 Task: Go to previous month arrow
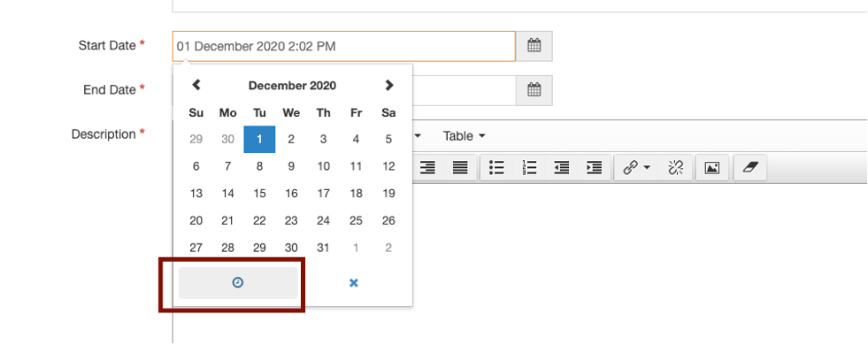tap(196, 85)
